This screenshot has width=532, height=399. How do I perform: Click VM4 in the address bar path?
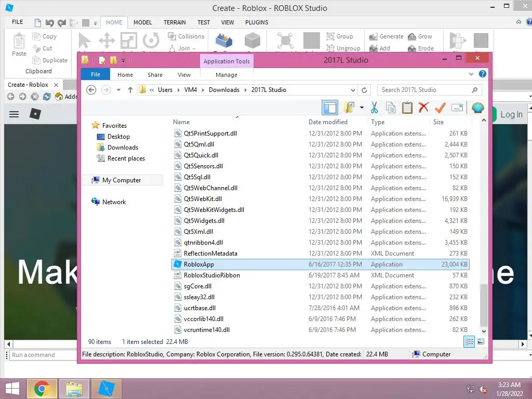190,90
